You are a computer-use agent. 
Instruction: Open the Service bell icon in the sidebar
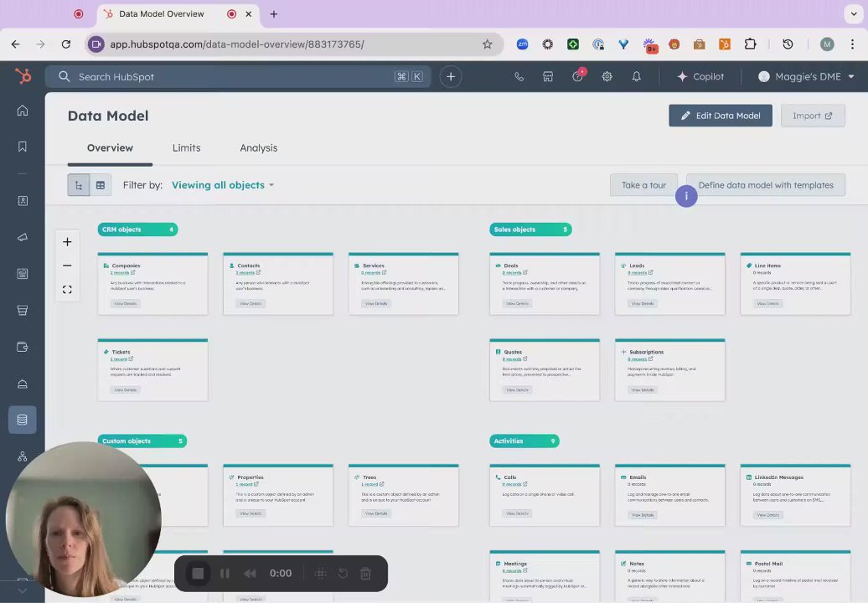(22, 384)
